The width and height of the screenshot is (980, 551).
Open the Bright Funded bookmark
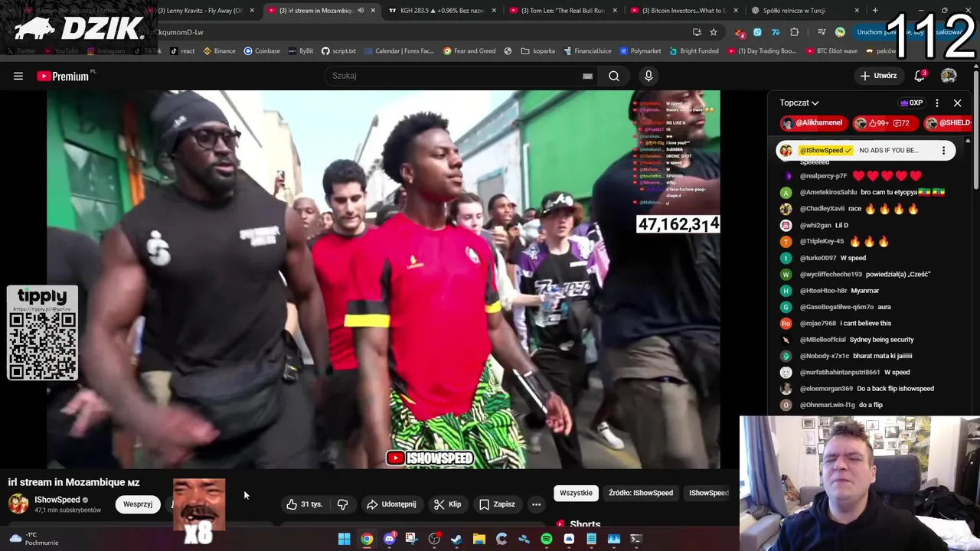(694, 51)
